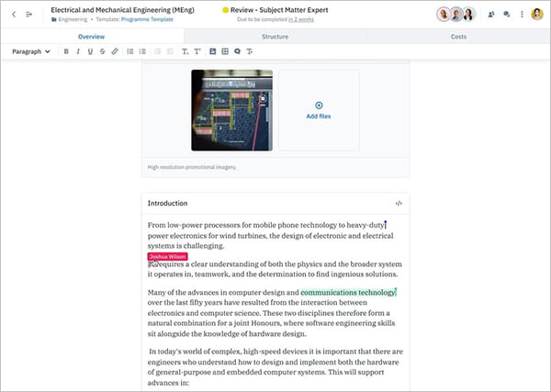
Task: Click the Review - Subject Matter Expert status
Action: click(279, 10)
